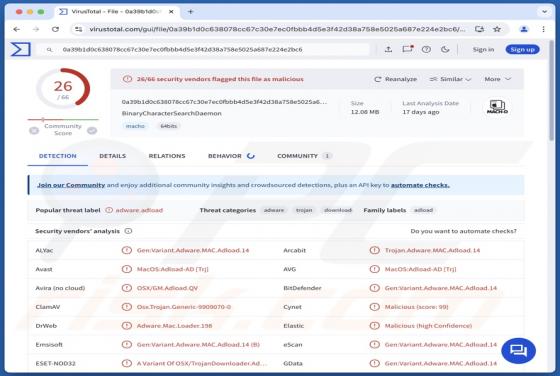The image size is (560, 376).
Task: Reload the page
Action: (55, 29)
